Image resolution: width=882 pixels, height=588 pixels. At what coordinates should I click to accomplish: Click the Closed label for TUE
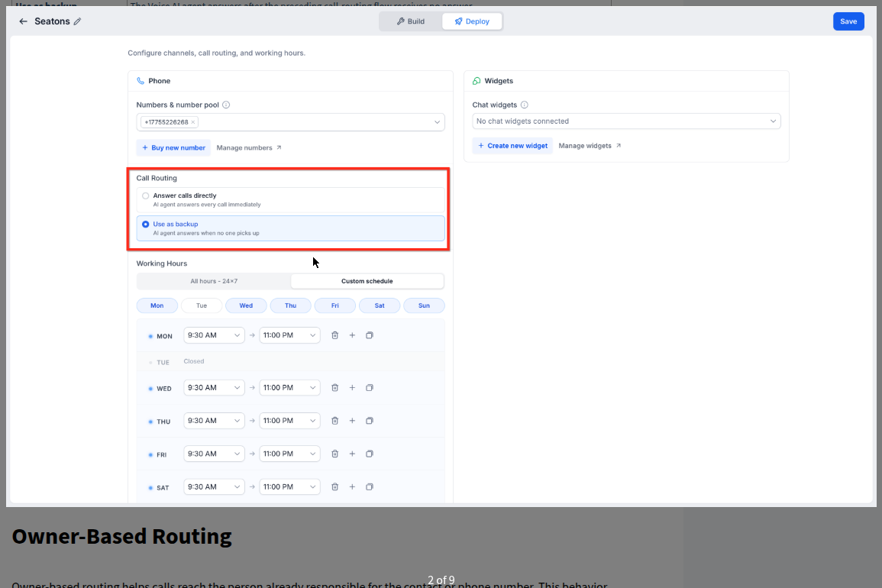tap(193, 361)
